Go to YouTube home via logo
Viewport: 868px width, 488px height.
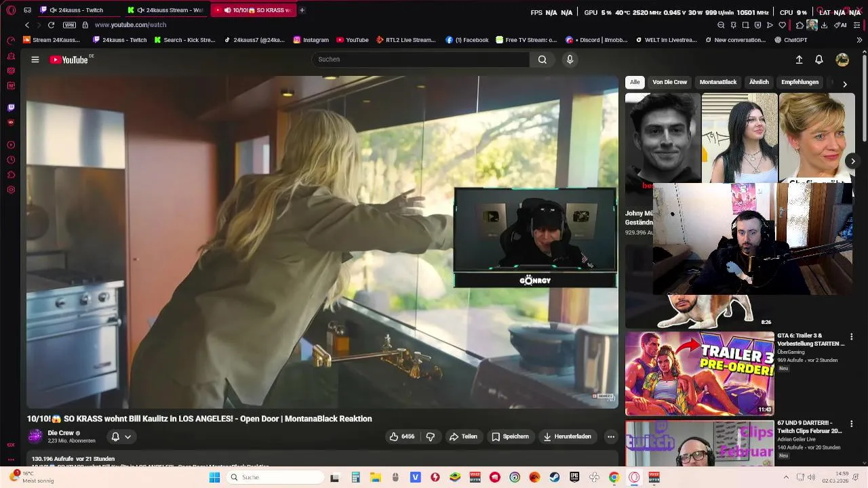point(68,60)
